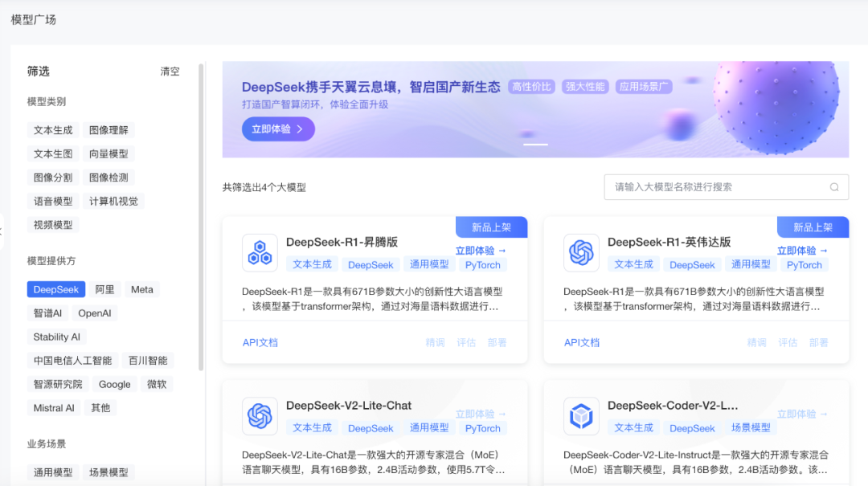
Task: Toggle the 文本生成 category filter
Action: click(53, 130)
